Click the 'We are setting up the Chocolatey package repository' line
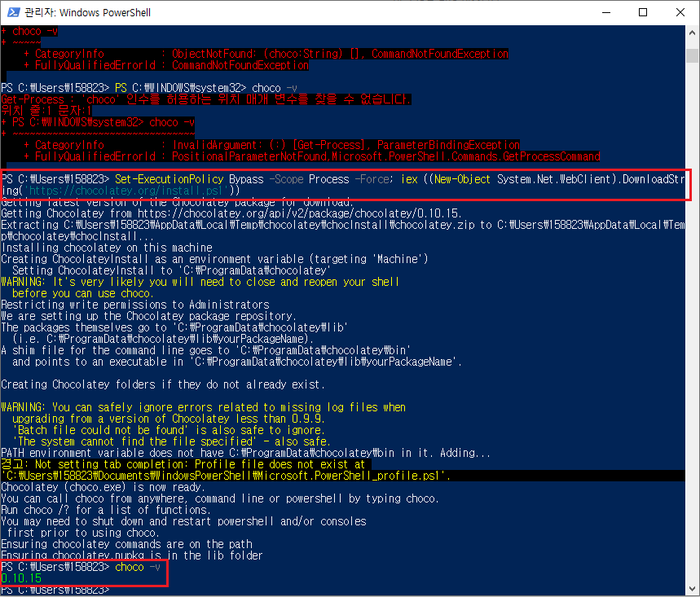 [x=148, y=316]
